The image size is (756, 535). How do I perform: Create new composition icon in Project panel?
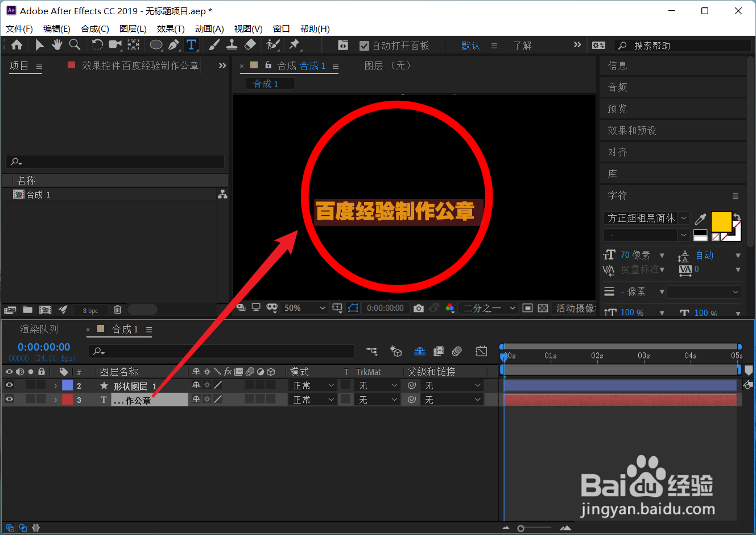pyautogui.click(x=46, y=310)
